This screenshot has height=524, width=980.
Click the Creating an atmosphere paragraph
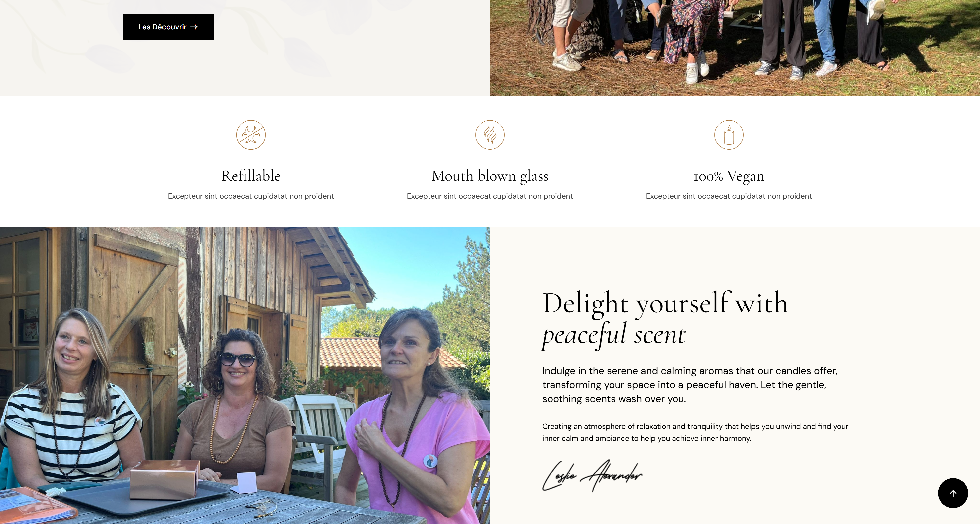[695, 432]
